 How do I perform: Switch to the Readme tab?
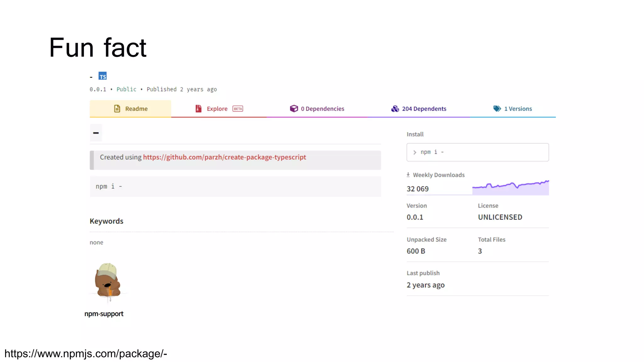click(130, 109)
